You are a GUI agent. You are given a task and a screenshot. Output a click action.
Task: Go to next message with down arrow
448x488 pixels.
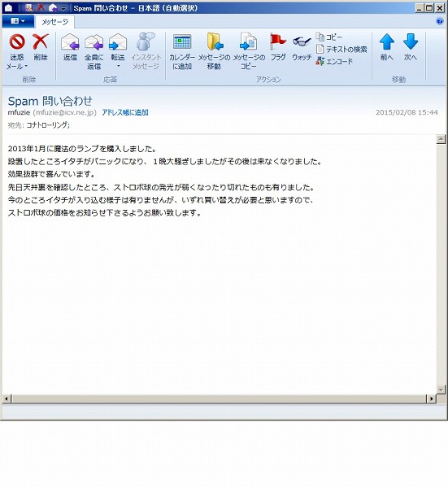411,41
